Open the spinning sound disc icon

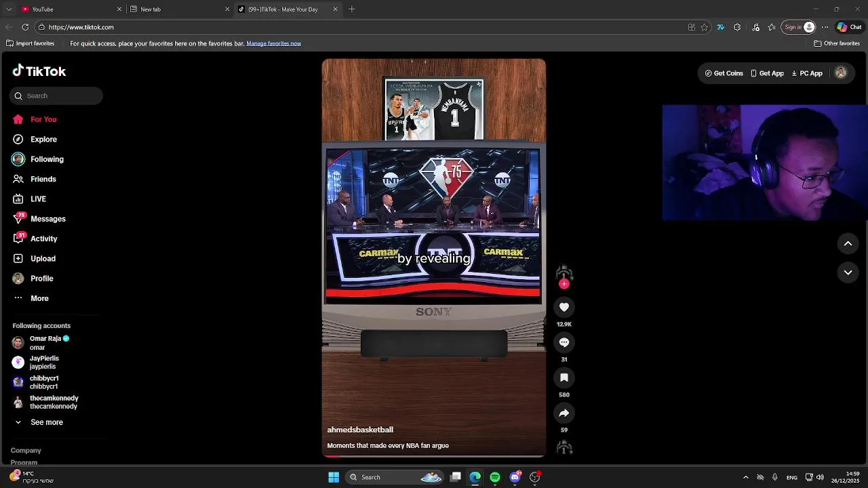tap(564, 447)
